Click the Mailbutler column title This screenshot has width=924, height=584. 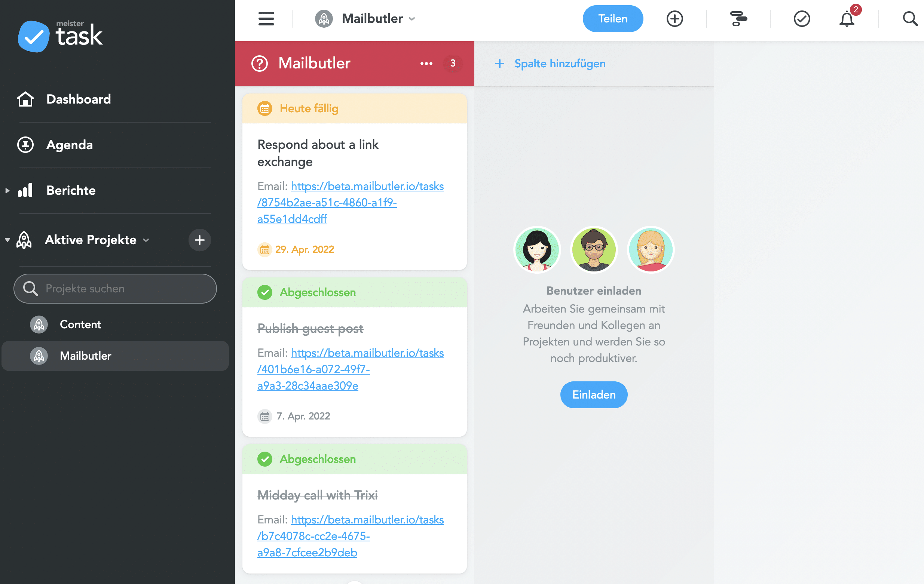click(x=314, y=63)
